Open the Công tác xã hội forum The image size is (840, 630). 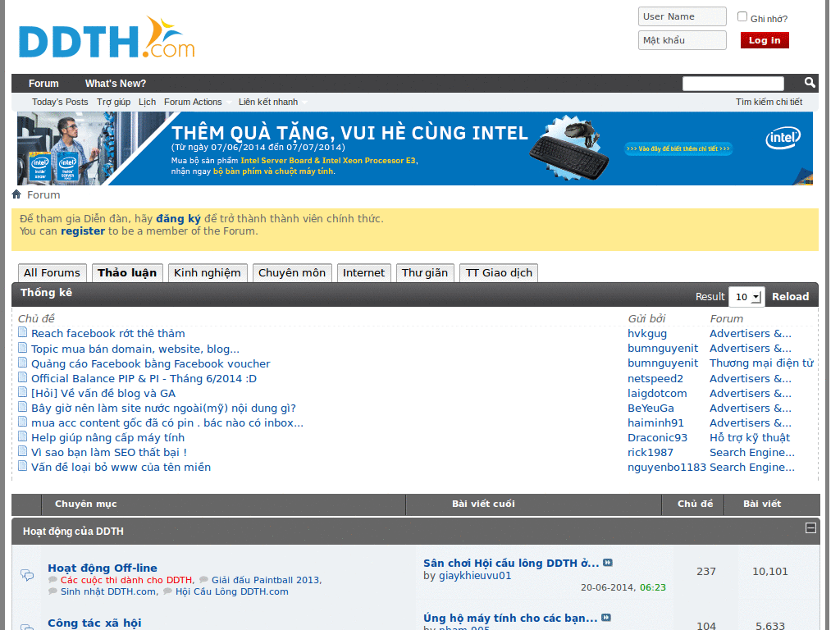(x=94, y=623)
